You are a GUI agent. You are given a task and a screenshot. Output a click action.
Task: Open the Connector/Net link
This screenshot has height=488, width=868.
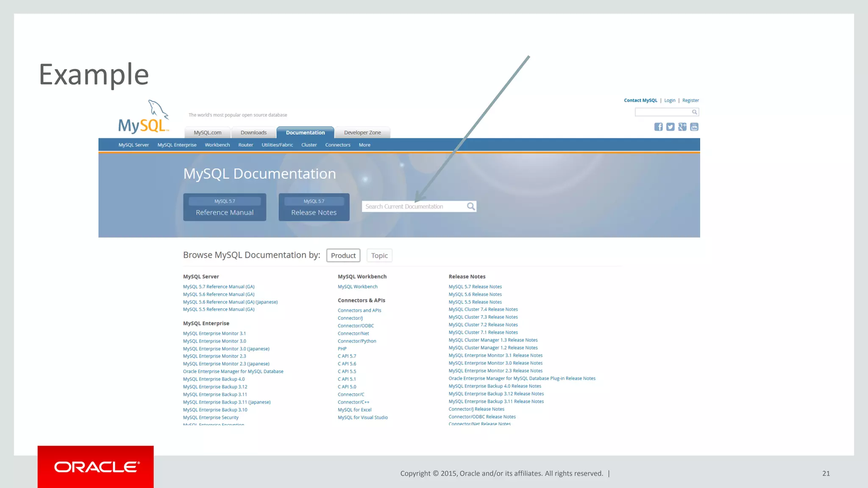(353, 333)
